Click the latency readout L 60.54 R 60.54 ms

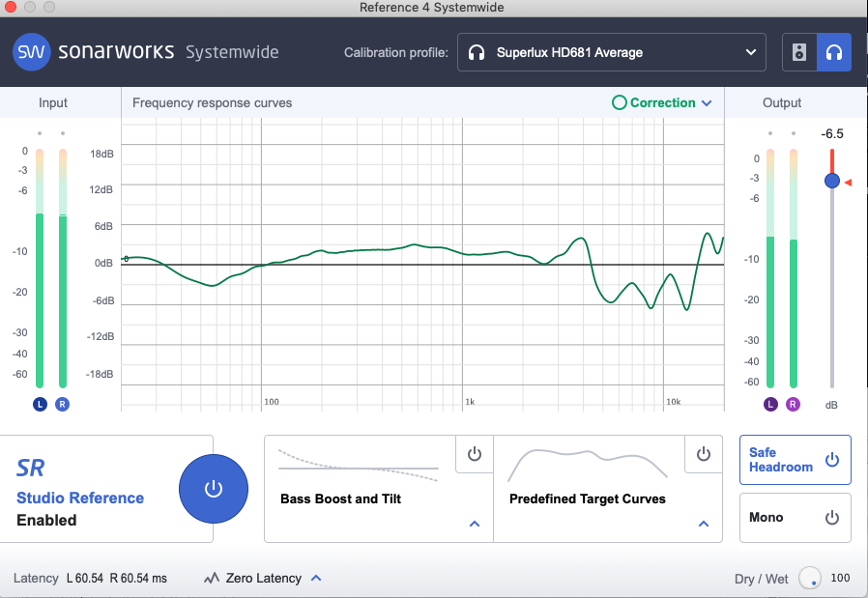tap(117, 578)
